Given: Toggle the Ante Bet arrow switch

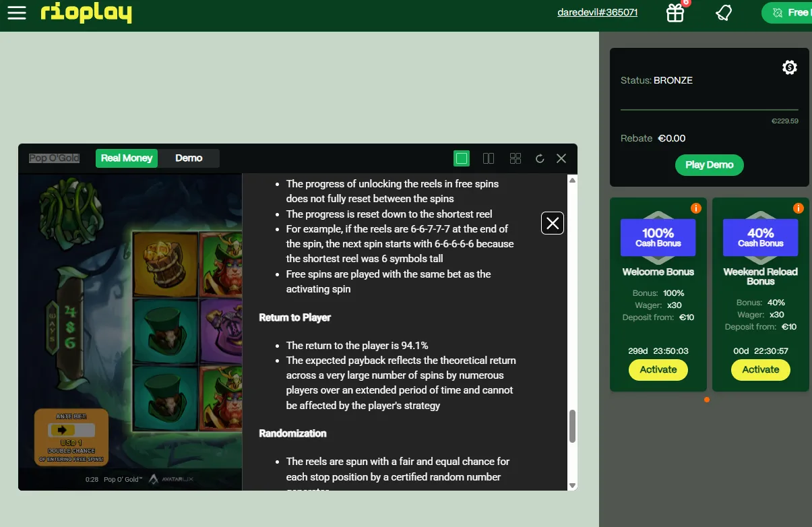Looking at the screenshot, I should pos(71,430).
